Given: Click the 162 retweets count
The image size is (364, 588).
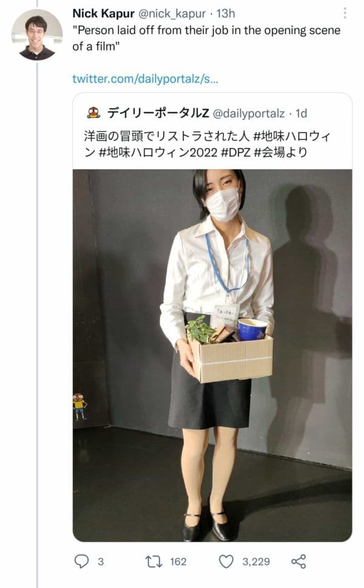Looking at the screenshot, I should coord(178,562).
